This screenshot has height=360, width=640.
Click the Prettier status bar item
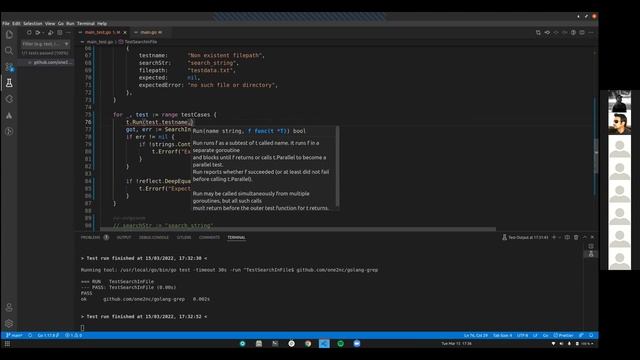(563, 335)
